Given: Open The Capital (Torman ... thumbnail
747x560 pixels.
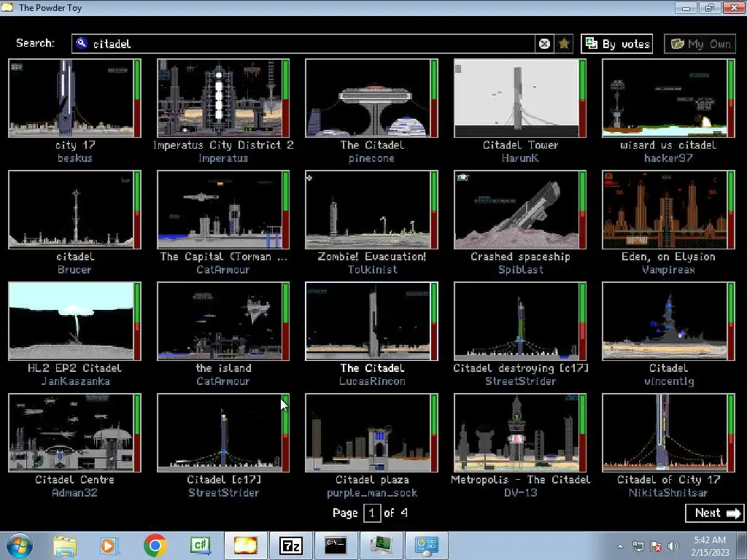Looking at the screenshot, I should [x=220, y=209].
